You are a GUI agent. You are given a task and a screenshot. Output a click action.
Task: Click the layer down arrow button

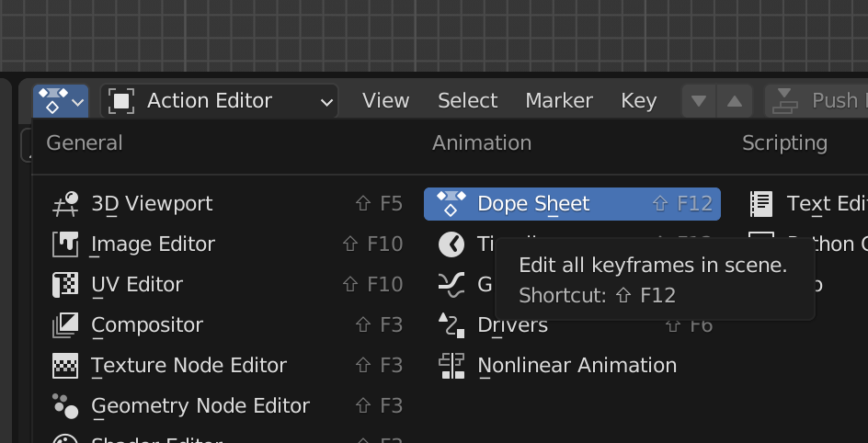[x=699, y=101]
